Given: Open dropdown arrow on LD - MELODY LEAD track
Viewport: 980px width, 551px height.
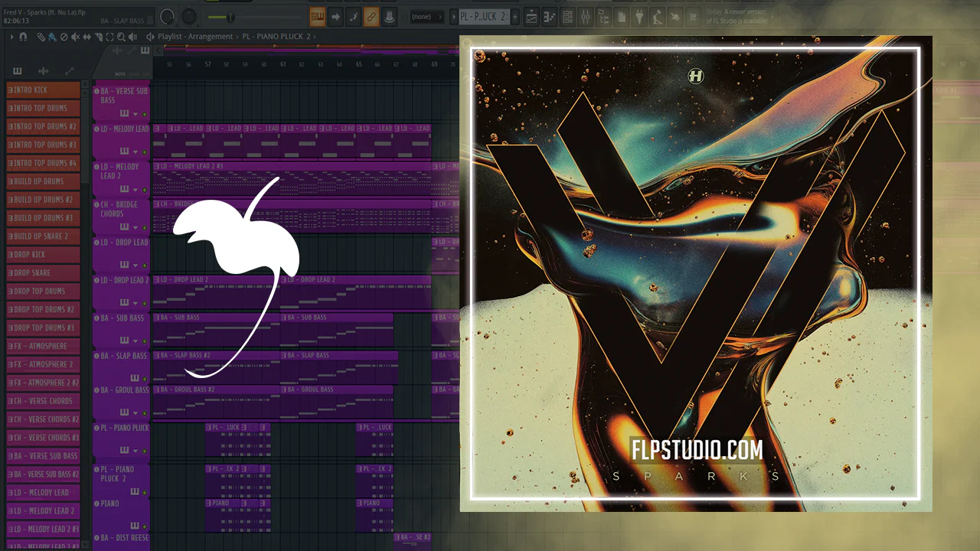Looking at the screenshot, I should 136,152.
